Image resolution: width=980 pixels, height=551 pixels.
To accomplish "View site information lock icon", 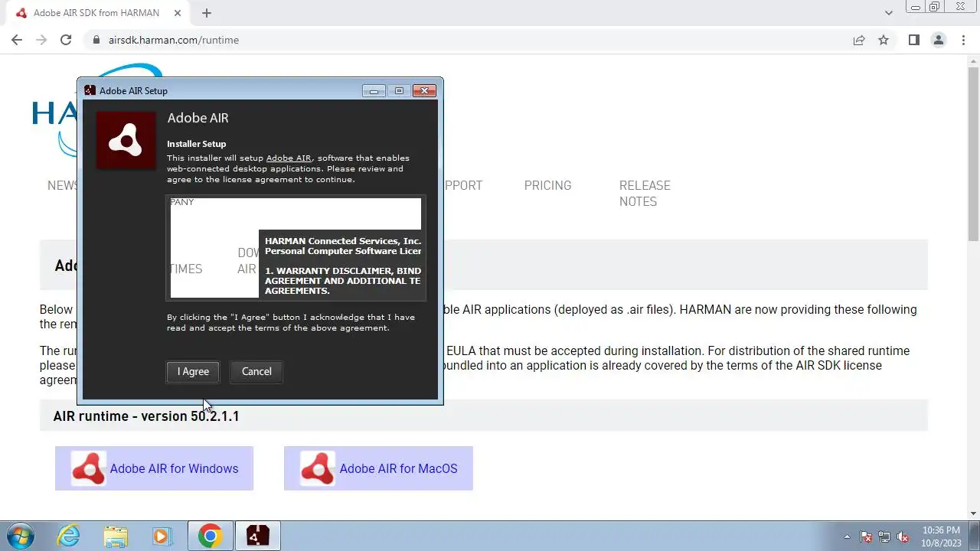I will coord(96,40).
